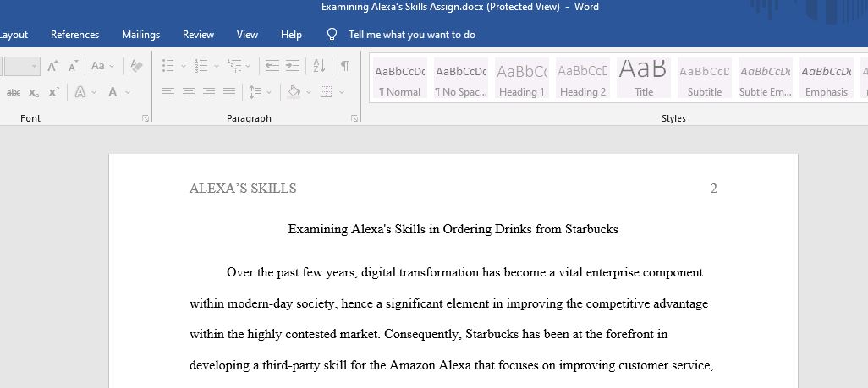Open the Font dialog launcher
The width and height of the screenshot is (868, 388).
(x=146, y=118)
